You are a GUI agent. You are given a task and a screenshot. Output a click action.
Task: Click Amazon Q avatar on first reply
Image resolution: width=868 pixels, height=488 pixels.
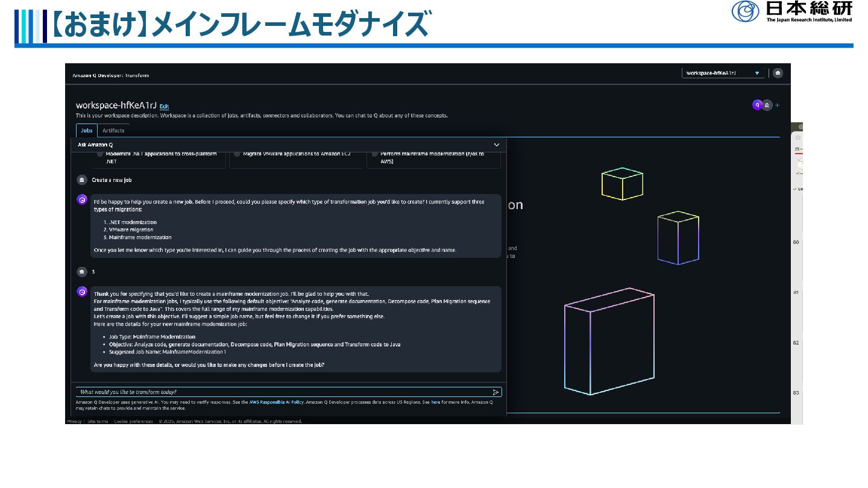(x=82, y=199)
